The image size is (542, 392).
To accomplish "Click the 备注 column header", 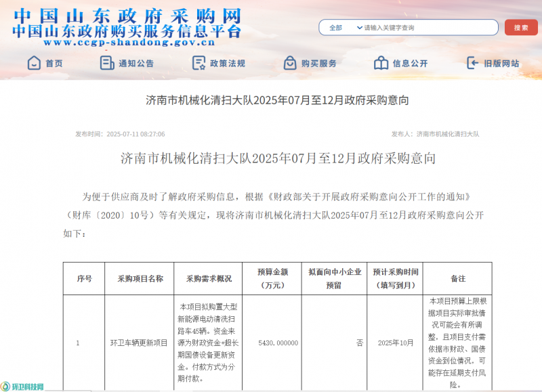I will pos(458,279).
